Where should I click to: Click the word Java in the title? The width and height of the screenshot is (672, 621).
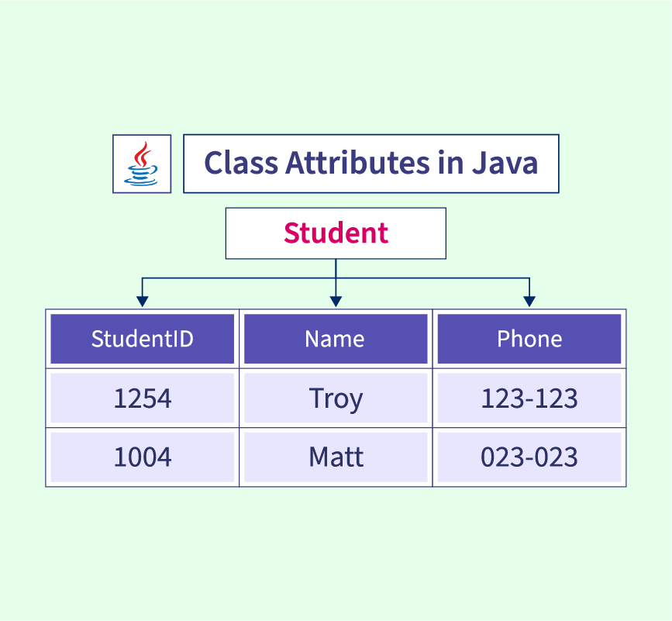(503, 164)
